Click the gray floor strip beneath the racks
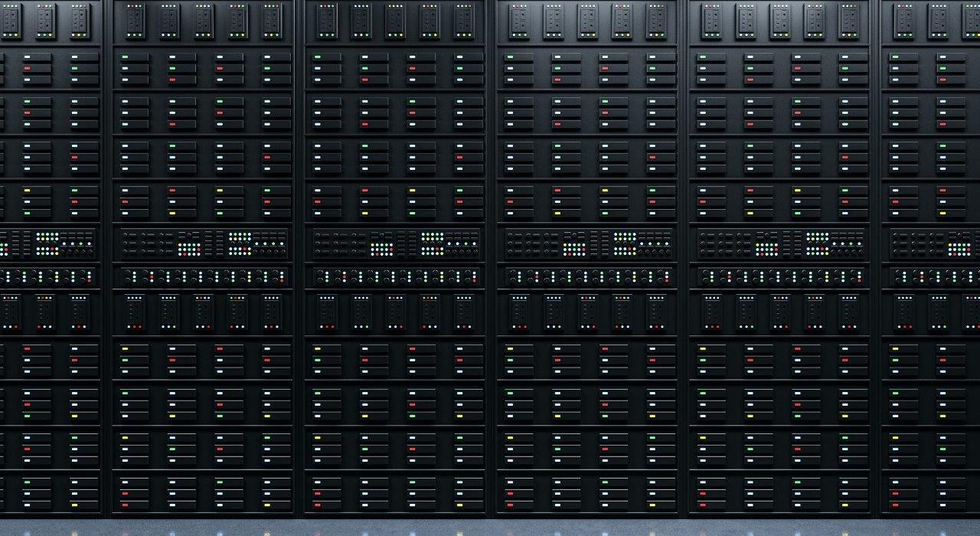 click(490, 528)
